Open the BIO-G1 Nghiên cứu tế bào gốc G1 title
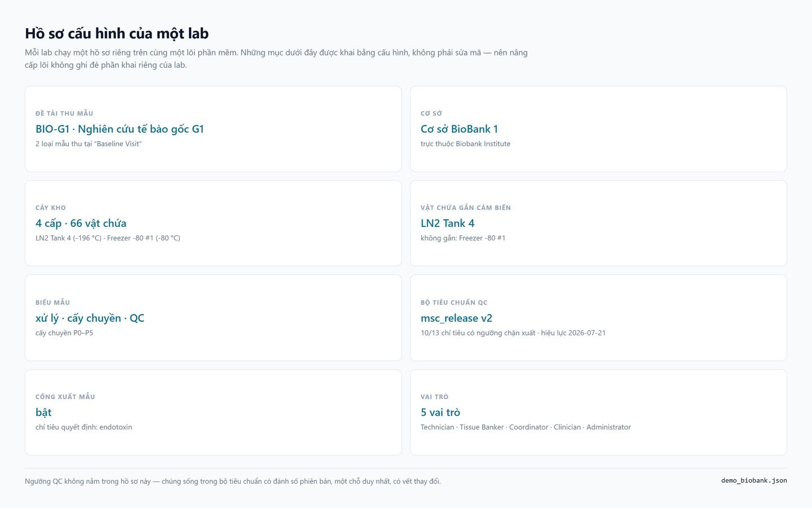 coord(120,129)
